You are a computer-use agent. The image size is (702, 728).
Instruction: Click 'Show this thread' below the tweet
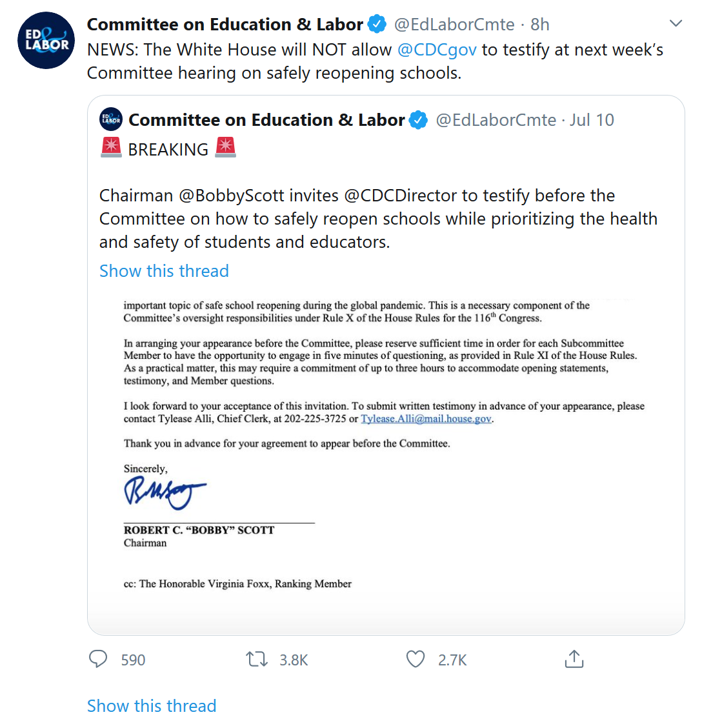coord(152,706)
